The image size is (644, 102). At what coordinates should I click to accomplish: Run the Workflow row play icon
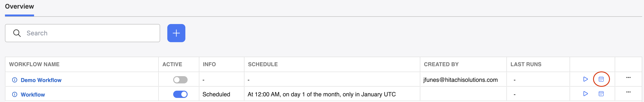click(x=585, y=94)
